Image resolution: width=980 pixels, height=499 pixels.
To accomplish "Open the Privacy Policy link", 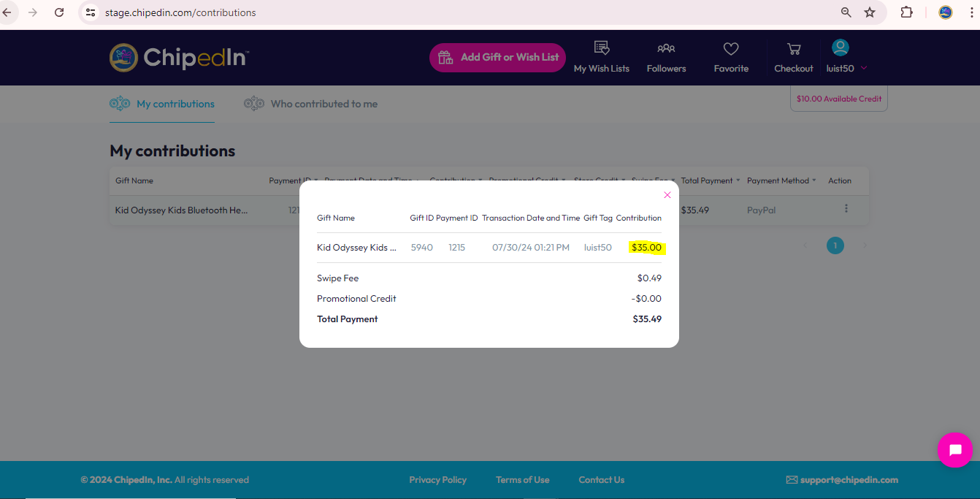I will pos(437,480).
